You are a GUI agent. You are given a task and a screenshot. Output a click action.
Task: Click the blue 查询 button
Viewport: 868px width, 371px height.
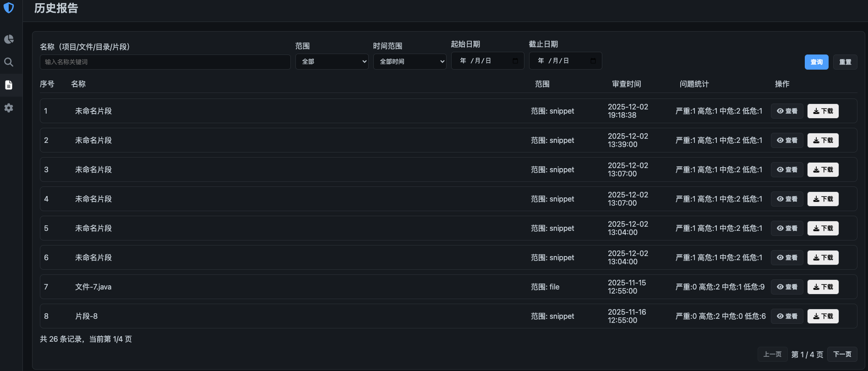tap(816, 62)
